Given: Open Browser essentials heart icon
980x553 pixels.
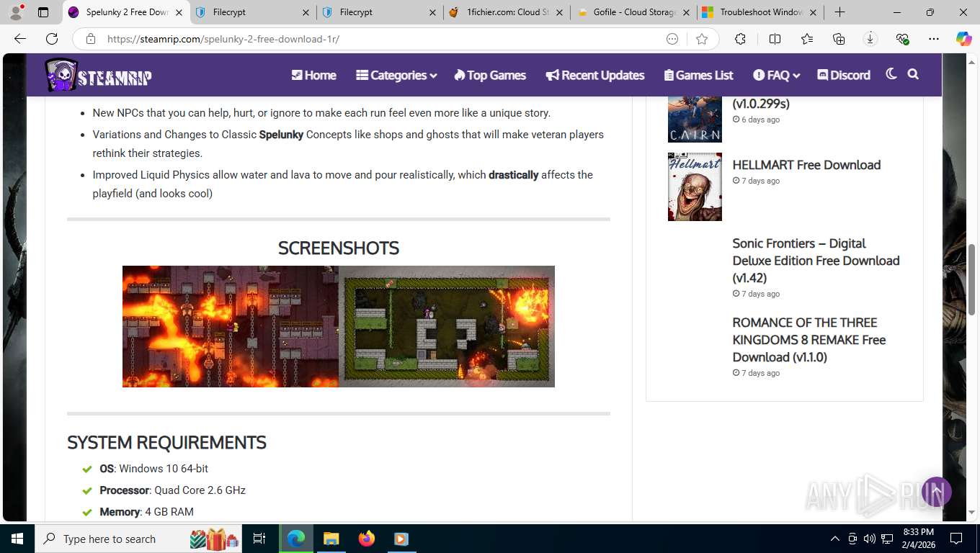Looking at the screenshot, I should (x=902, y=39).
